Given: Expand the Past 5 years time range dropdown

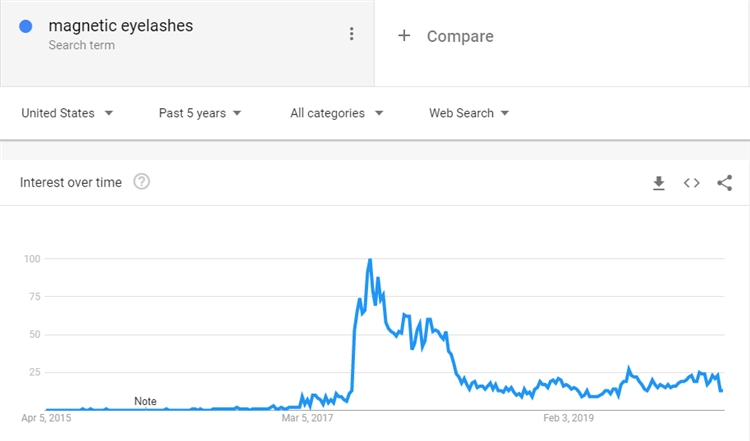Looking at the screenshot, I should pyautogui.click(x=200, y=113).
